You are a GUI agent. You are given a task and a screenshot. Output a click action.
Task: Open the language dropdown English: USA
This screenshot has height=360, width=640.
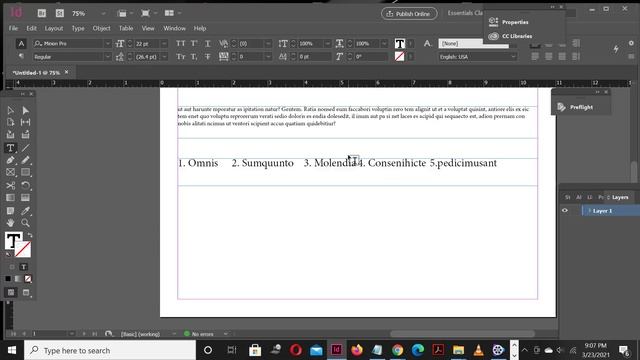coord(513,57)
